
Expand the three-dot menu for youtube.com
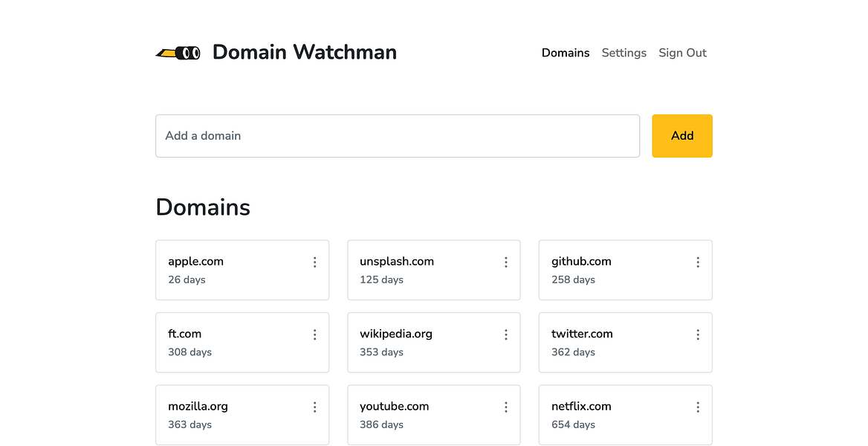tap(506, 407)
